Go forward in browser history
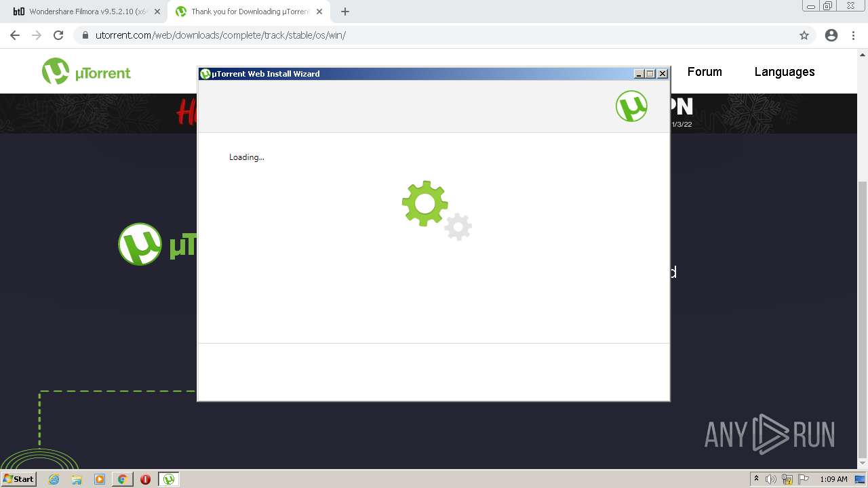 pos(37,35)
